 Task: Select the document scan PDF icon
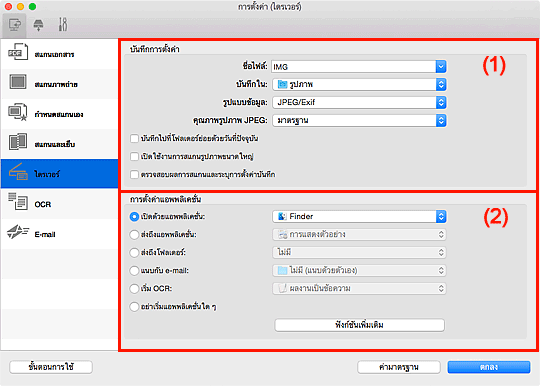18,52
